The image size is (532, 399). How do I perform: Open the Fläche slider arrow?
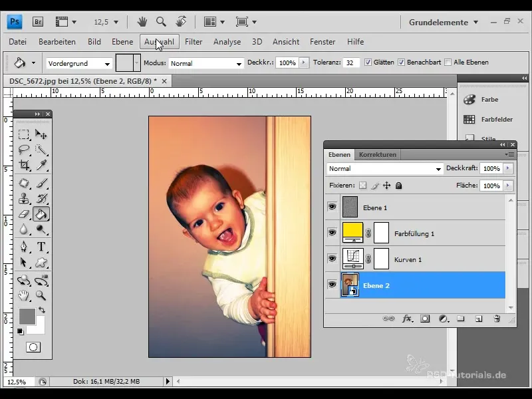point(508,186)
